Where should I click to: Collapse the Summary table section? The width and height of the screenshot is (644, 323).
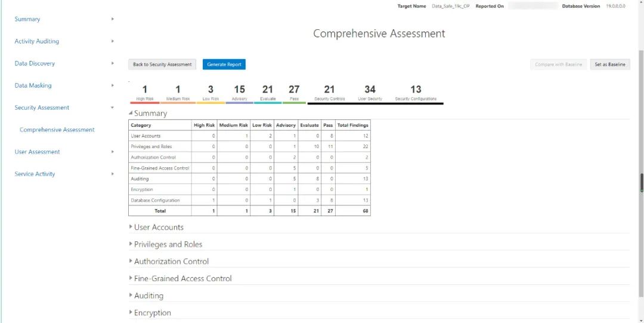(131, 113)
